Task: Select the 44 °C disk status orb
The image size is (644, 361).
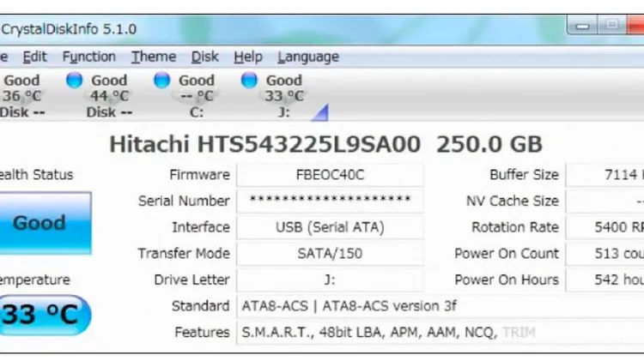Action: click(75, 80)
